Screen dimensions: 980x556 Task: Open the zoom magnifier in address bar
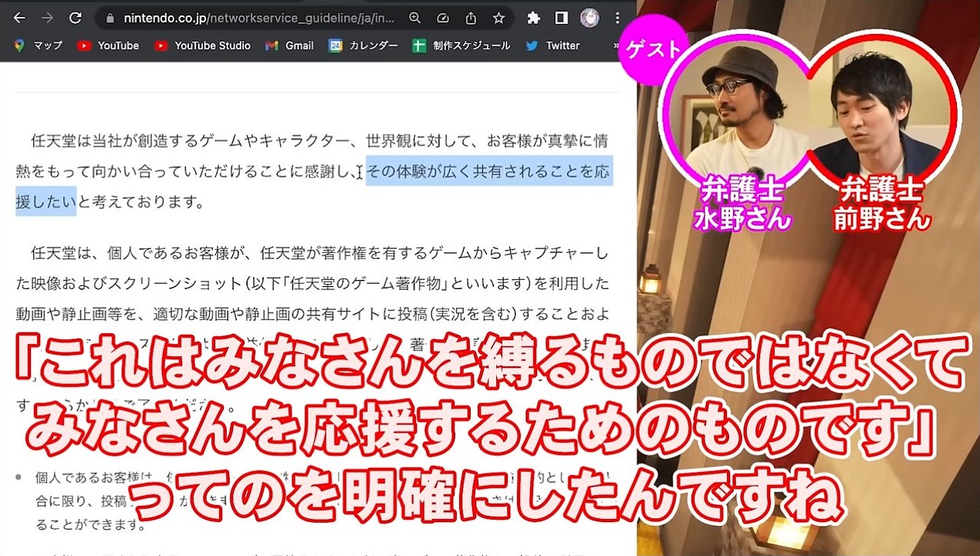[415, 18]
